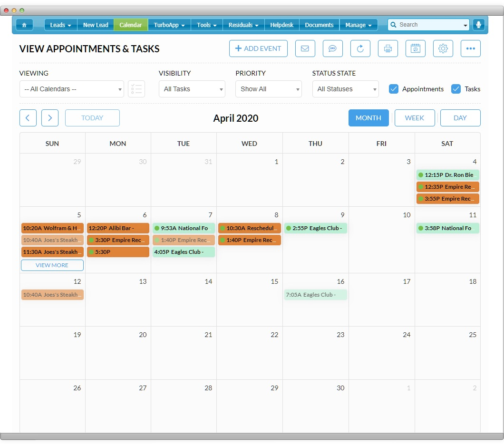Switch to the Documents tab
The width and height of the screenshot is (504, 444).
tap(319, 25)
